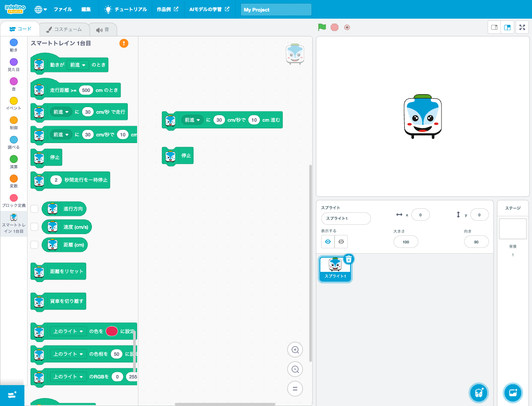
Task: Click the record icon beside stop
Action: click(347, 27)
